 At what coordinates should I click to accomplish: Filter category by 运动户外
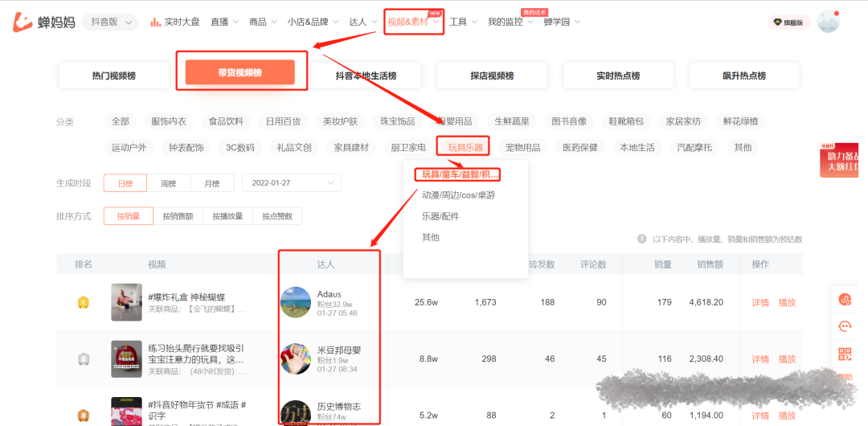point(129,147)
